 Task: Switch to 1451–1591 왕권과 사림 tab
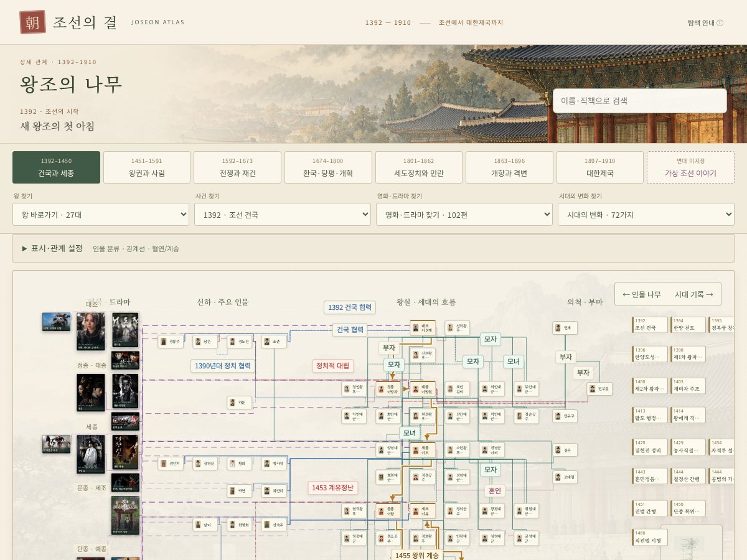[147, 167]
